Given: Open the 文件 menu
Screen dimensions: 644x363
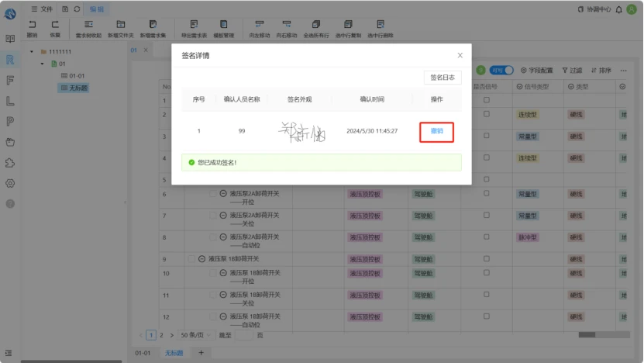Looking at the screenshot, I should pyautogui.click(x=42, y=9).
